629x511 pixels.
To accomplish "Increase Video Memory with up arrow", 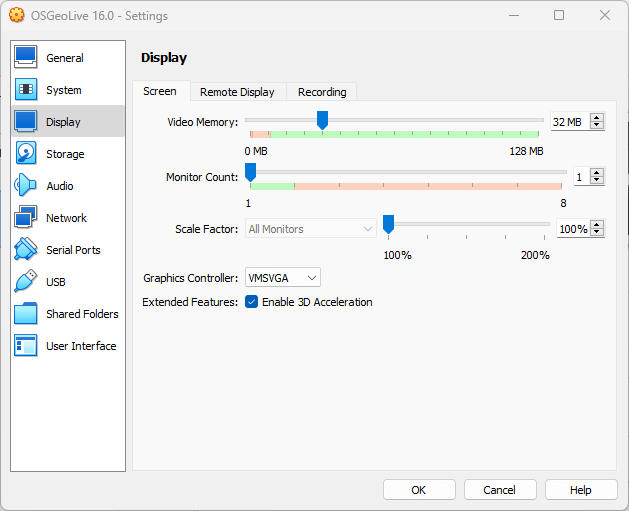I will 597,118.
